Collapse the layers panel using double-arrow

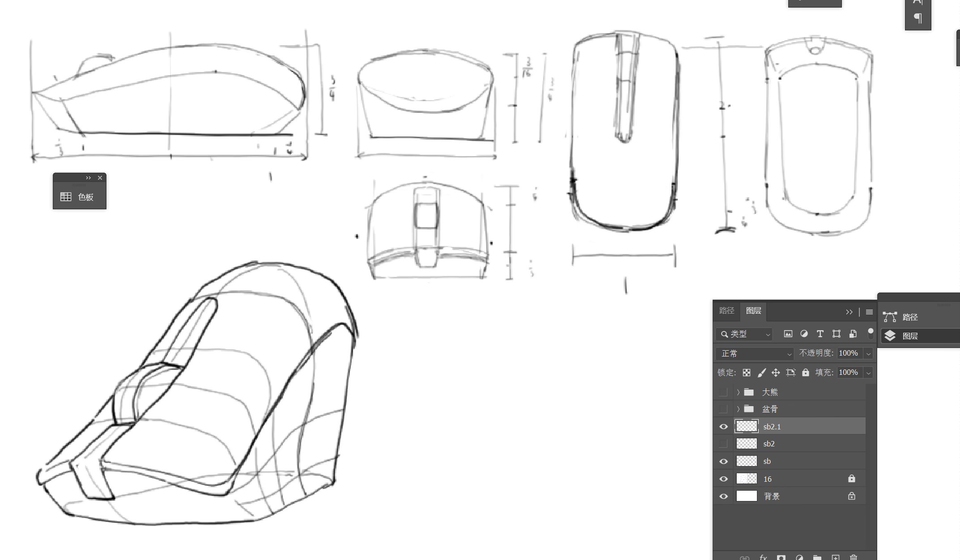(x=849, y=312)
